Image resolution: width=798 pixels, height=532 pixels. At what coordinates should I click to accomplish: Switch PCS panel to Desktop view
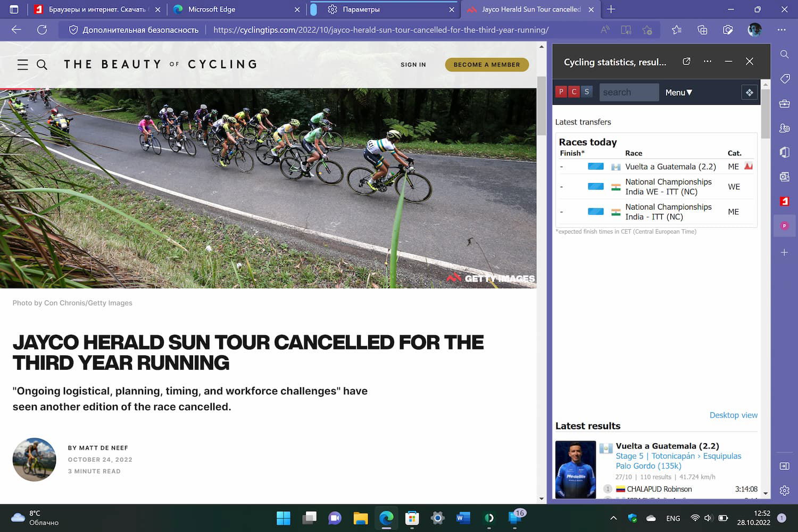click(x=733, y=415)
